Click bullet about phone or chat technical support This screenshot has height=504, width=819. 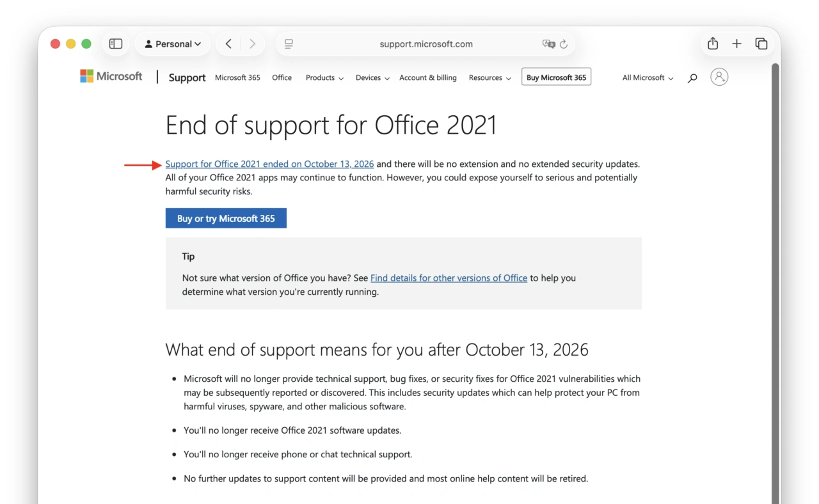pyautogui.click(x=298, y=455)
